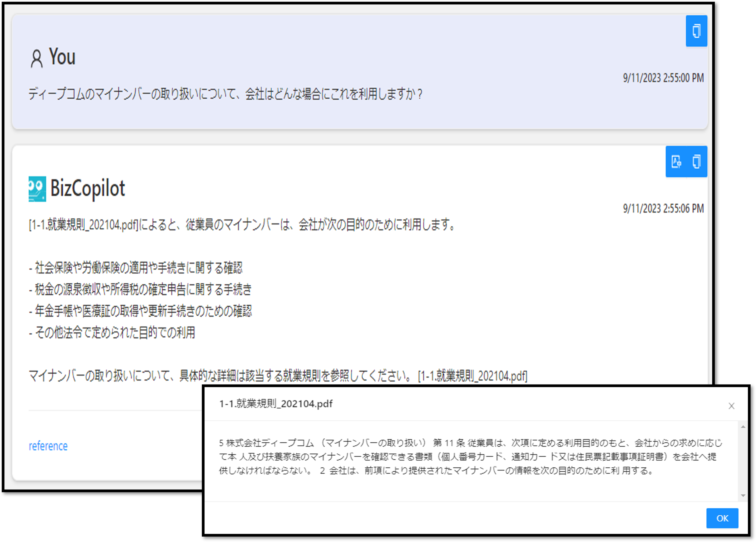Screen dimensions: 756x542
Task: Open the reference link under the BizCopilot answer
Action: click(x=48, y=446)
